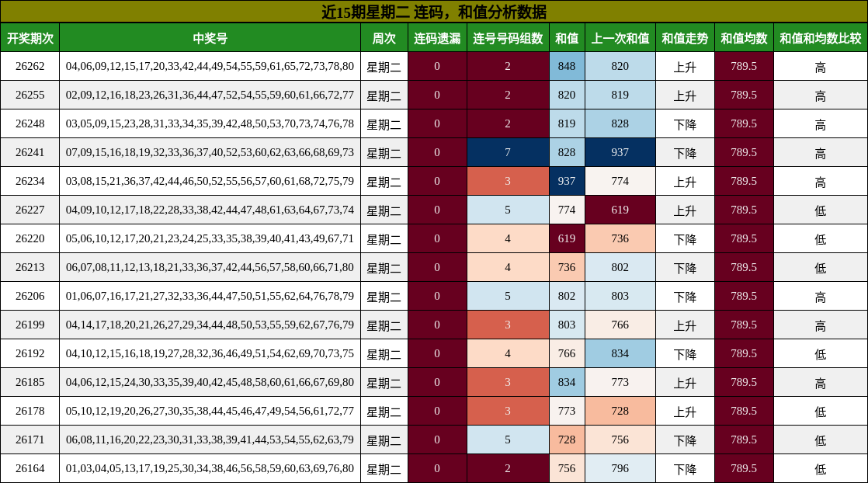
Task: Select issue number 26255
Action: click(30, 96)
